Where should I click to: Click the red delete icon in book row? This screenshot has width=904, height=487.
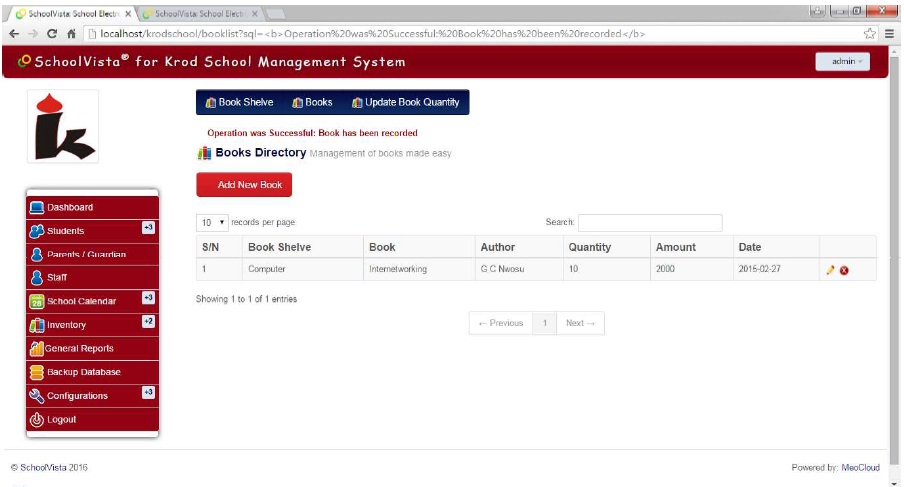844,270
